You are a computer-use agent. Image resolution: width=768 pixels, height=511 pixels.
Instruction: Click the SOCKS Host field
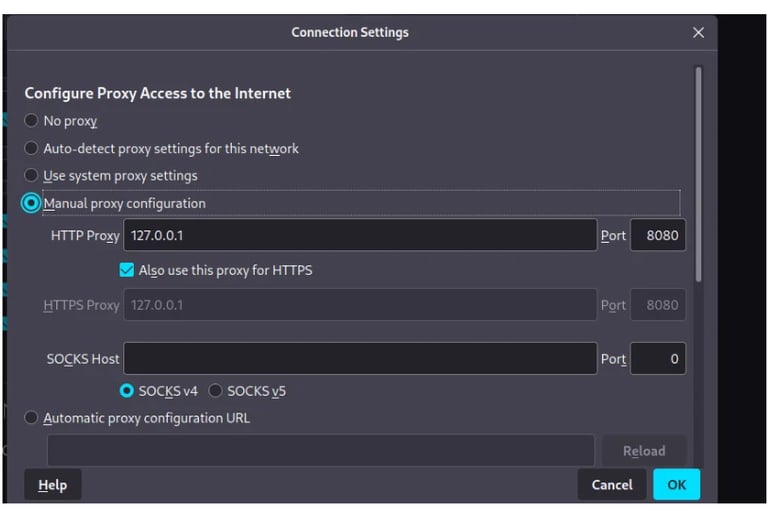point(360,359)
